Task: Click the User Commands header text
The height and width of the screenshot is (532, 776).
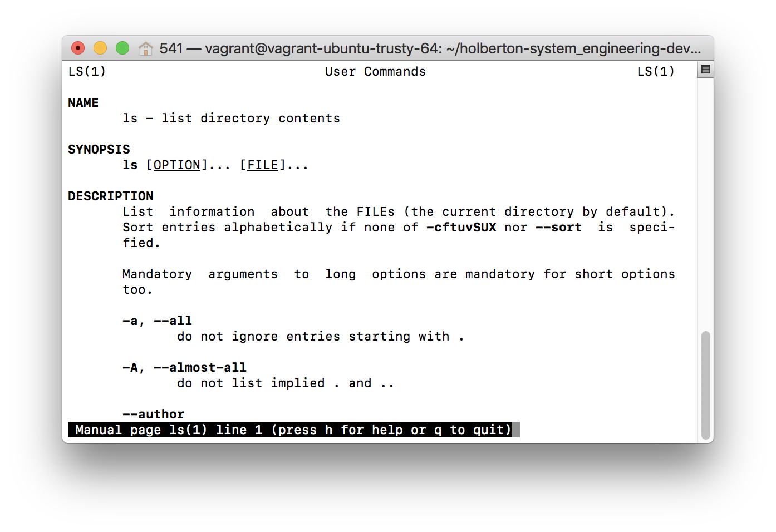Action: click(x=375, y=72)
